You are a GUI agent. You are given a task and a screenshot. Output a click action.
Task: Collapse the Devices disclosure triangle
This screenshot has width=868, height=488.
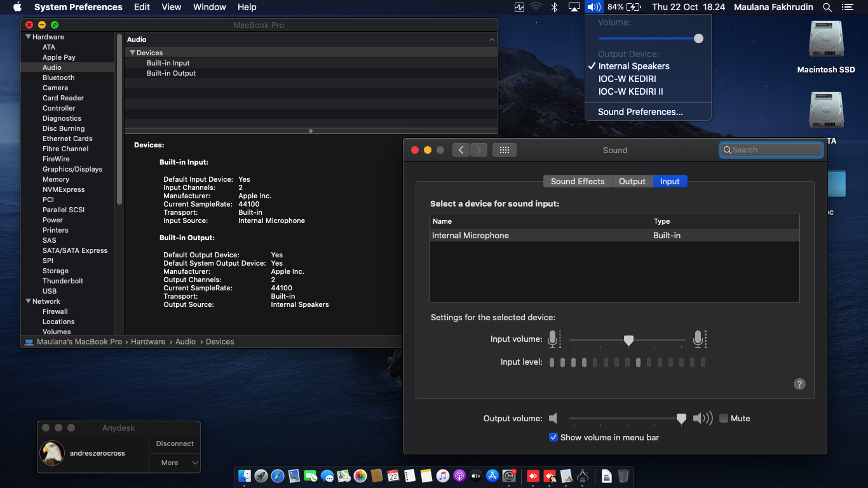[x=132, y=53]
